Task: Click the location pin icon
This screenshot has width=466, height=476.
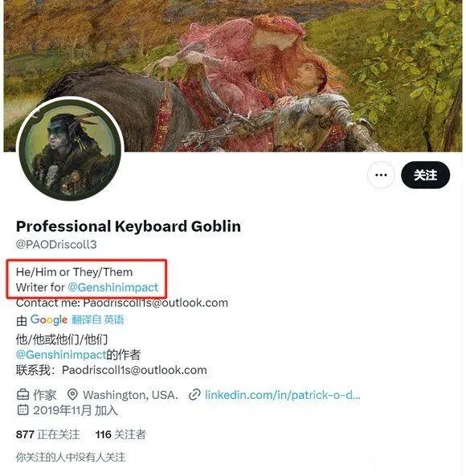Action: point(72,395)
